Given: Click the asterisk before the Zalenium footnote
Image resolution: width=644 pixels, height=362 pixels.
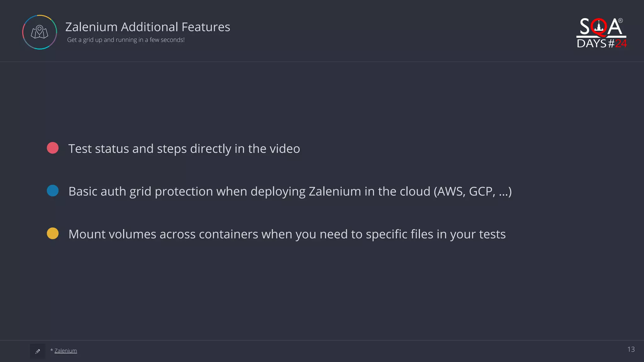Looking at the screenshot, I should [x=52, y=350].
